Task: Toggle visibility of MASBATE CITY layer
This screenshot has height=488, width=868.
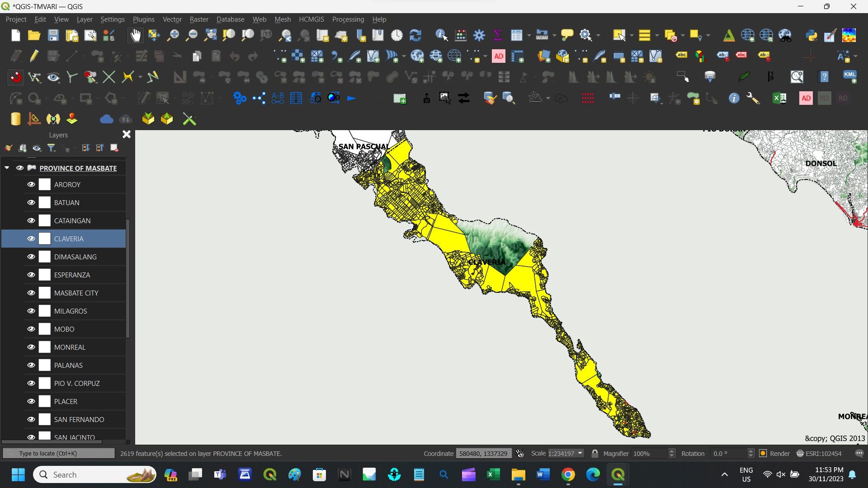Action: tap(31, 293)
